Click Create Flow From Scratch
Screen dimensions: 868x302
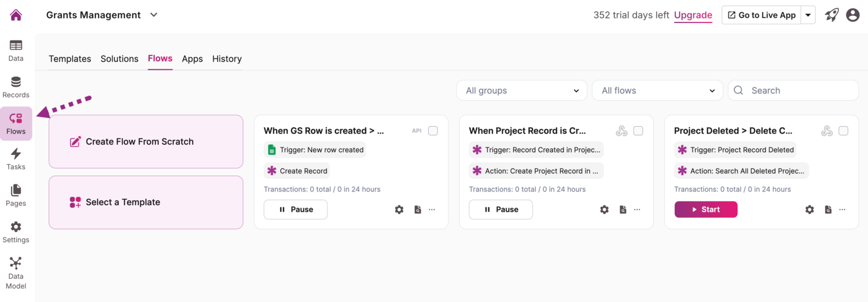146,142
